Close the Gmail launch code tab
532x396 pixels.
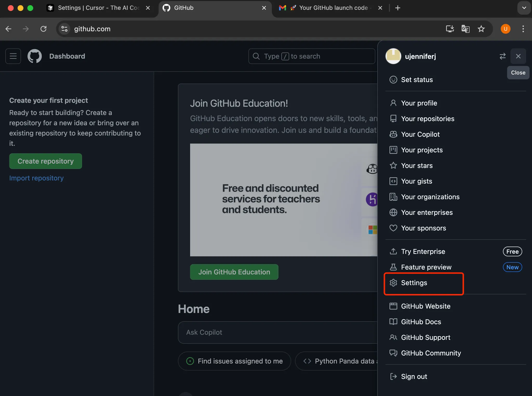pyautogui.click(x=380, y=8)
